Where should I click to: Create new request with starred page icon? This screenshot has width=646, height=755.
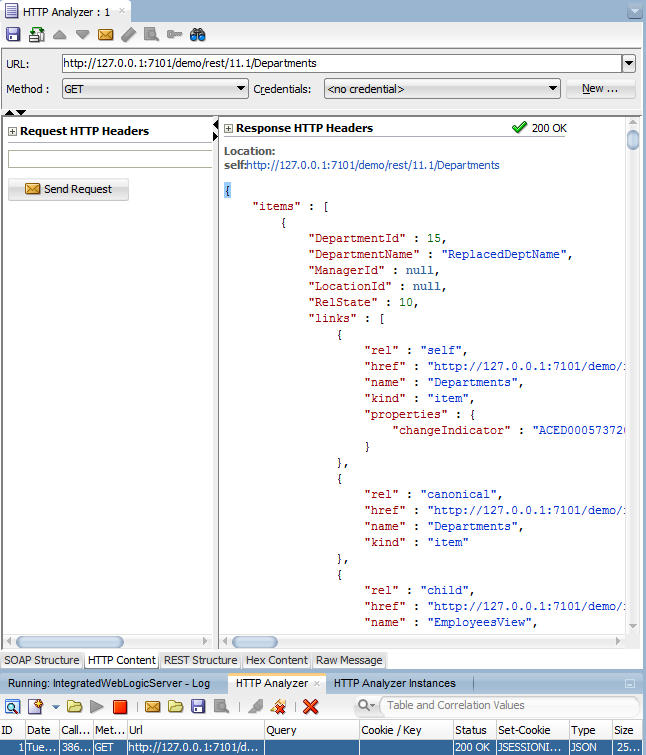coord(36,706)
